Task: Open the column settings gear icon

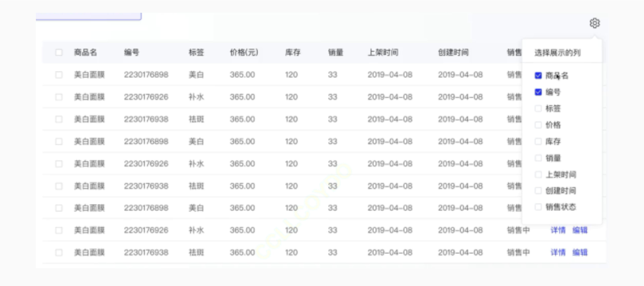Action: pyautogui.click(x=595, y=23)
